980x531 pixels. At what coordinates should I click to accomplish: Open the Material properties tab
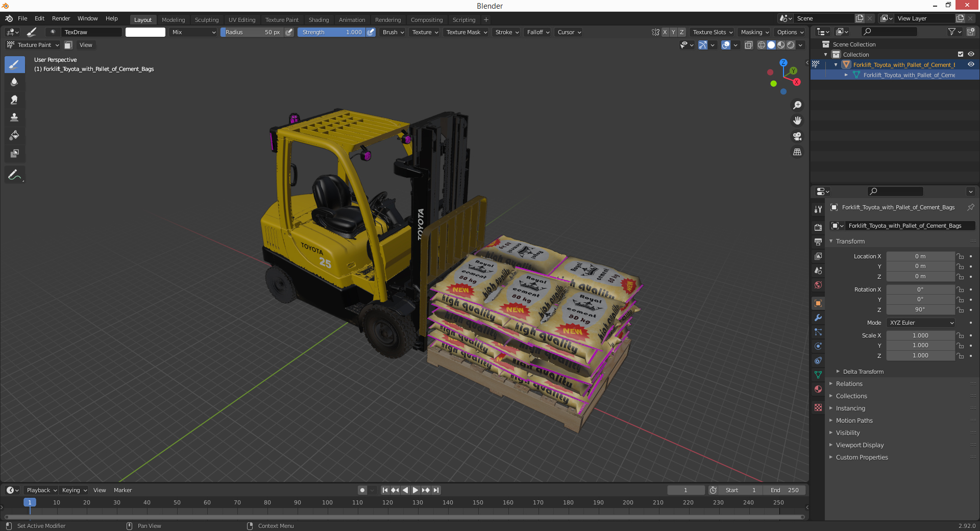click(x=818, y=389)
